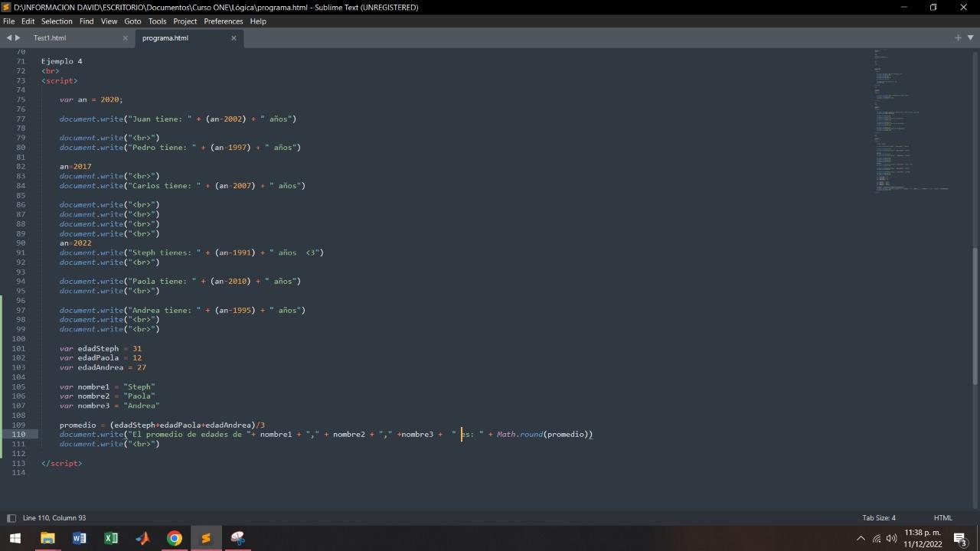The image size is (980, 551).
Task: Open the tab list dropdown arrow
Action: pyautogui.click(x=971, y=37)
